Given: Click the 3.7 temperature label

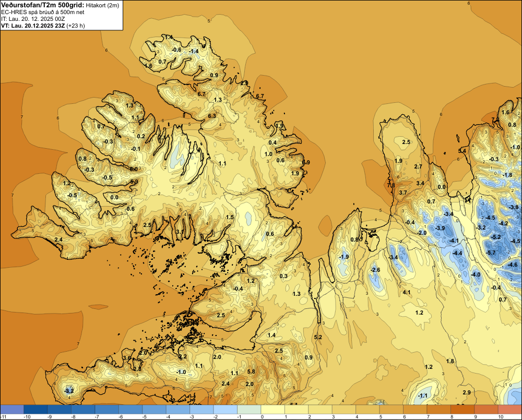Looking at the screenshot, I should coord(403,193).
